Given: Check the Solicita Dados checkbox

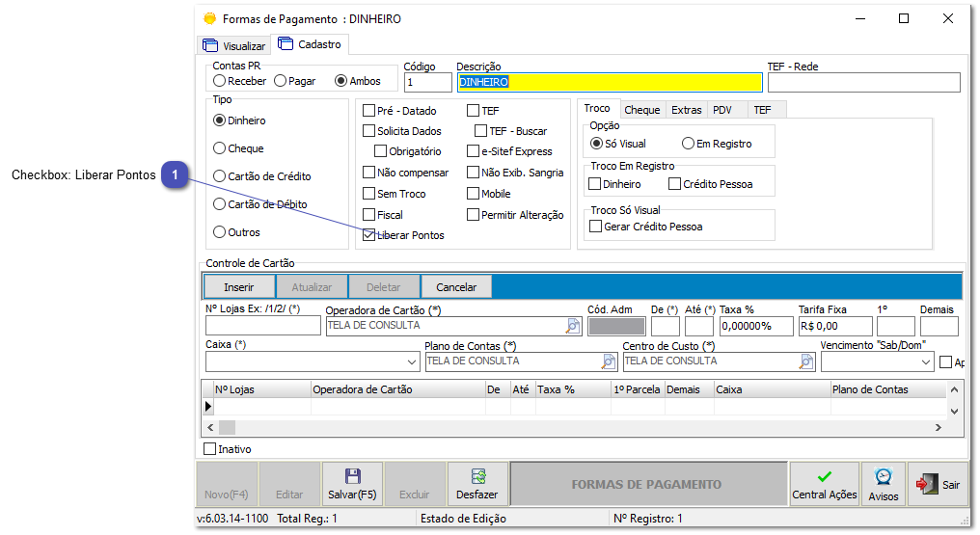Looking at the screenshot, I should click(368, 130).
